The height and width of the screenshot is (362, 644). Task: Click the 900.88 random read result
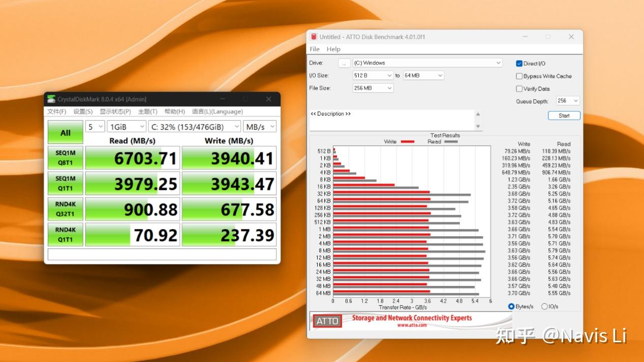[x=133, y=209]
